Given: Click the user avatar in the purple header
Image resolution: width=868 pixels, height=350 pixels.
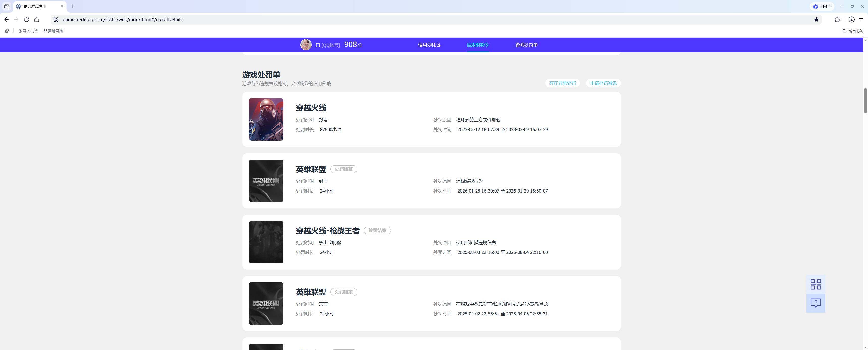Looking at the screenshot, I should coord(306,45).
